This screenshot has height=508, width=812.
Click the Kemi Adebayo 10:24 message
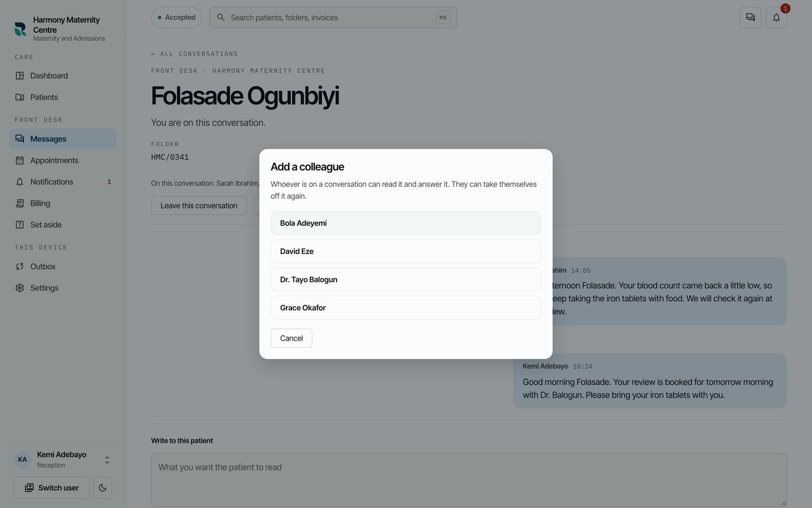[650, 381]
